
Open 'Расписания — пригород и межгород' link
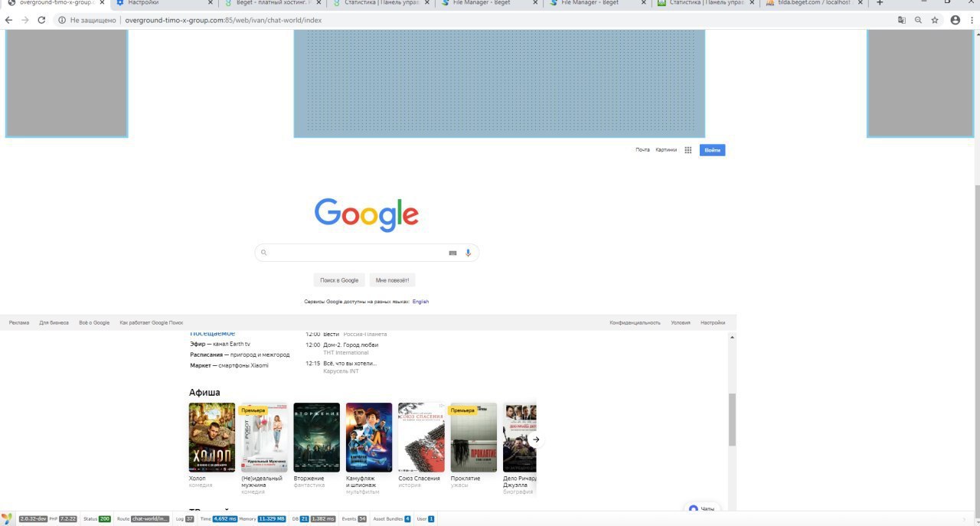pyautogui.click(x=240, y=355)
